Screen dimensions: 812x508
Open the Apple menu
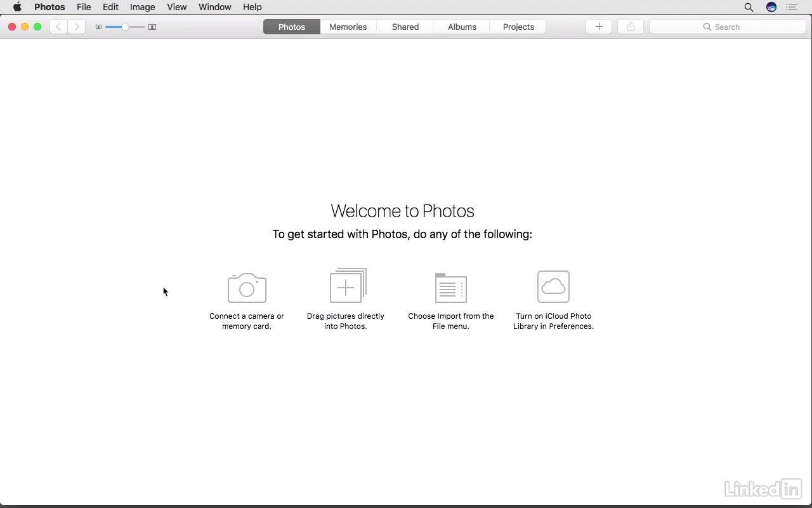pos(17,7)
